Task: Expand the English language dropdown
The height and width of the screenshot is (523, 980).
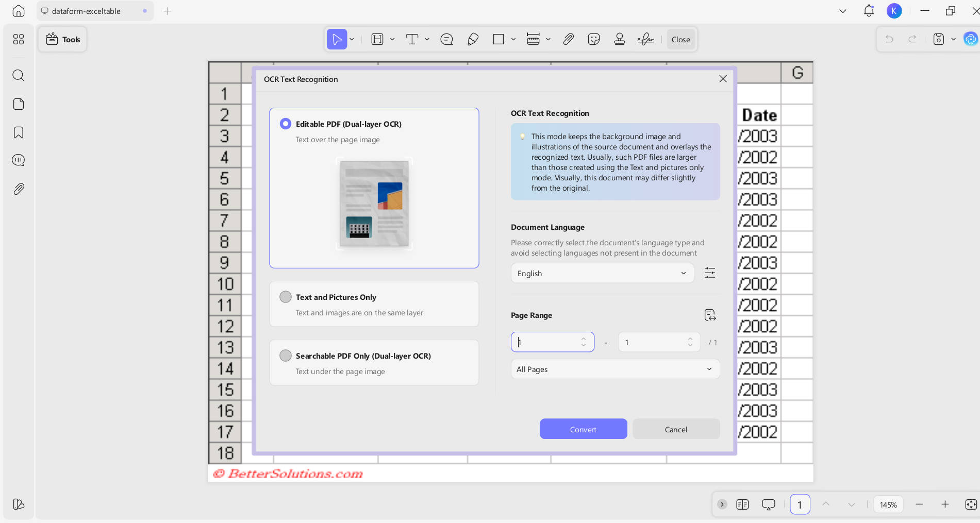Action: [602, 273]
